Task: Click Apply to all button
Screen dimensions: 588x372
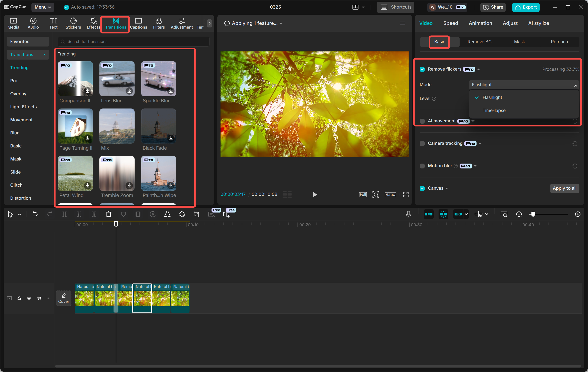Action: pos(564,188)
